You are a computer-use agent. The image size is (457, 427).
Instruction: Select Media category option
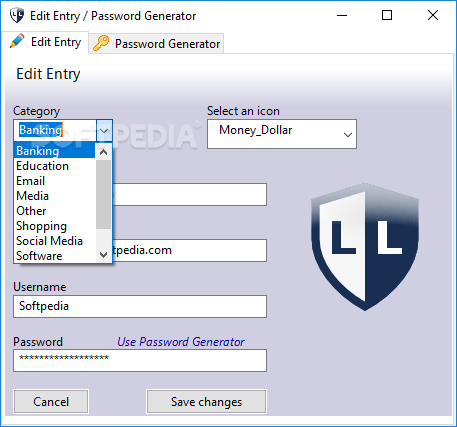pos(54,196)
